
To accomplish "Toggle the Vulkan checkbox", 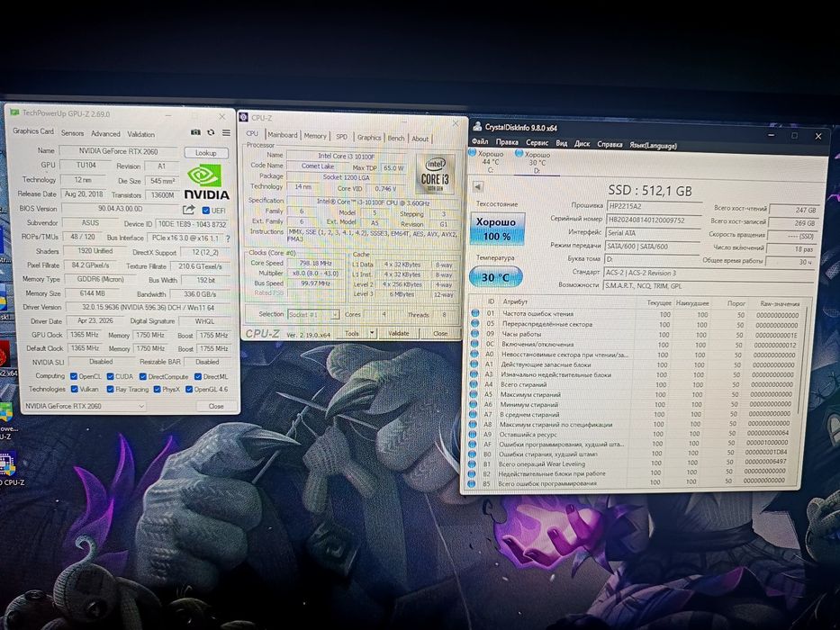I will click(75, 389).
